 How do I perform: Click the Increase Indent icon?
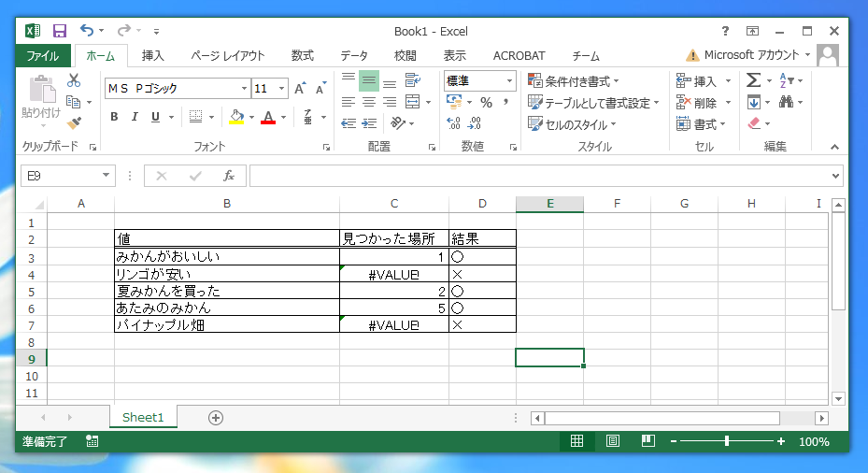(369, 123)
